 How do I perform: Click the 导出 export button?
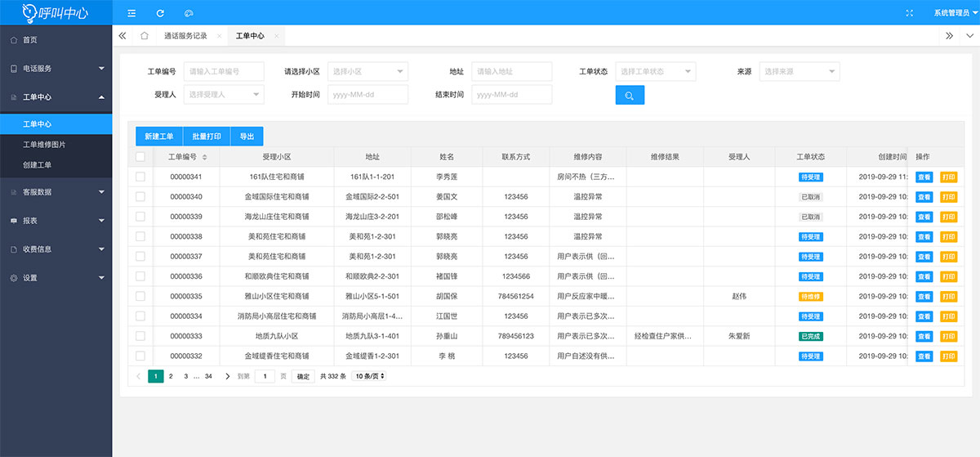click(x=247, y=137)
